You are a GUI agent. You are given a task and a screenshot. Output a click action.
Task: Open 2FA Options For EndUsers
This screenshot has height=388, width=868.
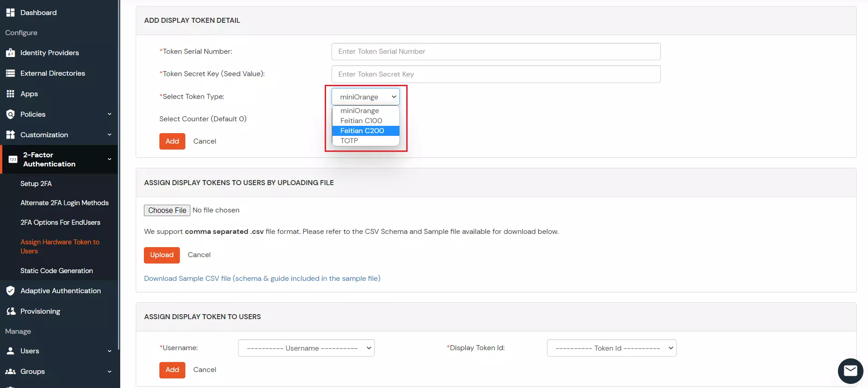tap(60, 222)
